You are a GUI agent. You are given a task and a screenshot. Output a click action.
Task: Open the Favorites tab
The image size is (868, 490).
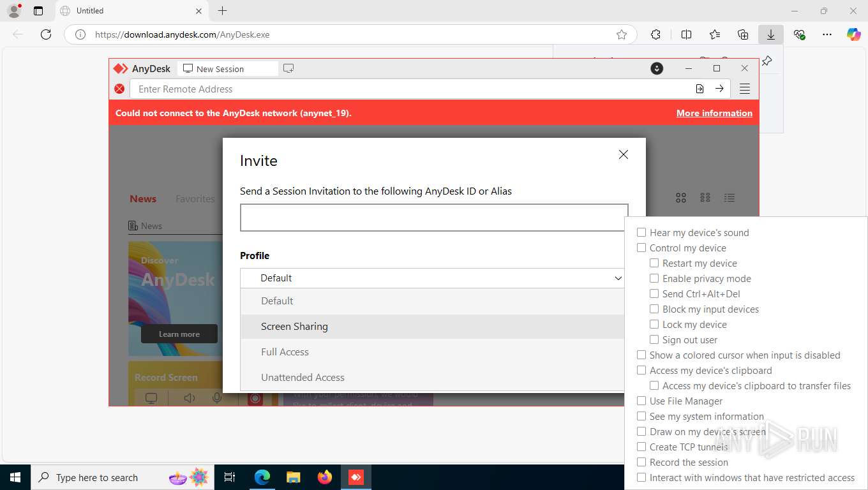(x=195, y=198)
